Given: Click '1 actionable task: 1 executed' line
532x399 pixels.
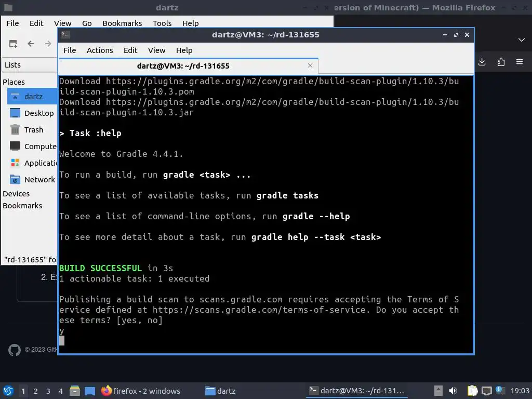Looking at the screenshot, I should pyautogui.click(x=135, y=278).
